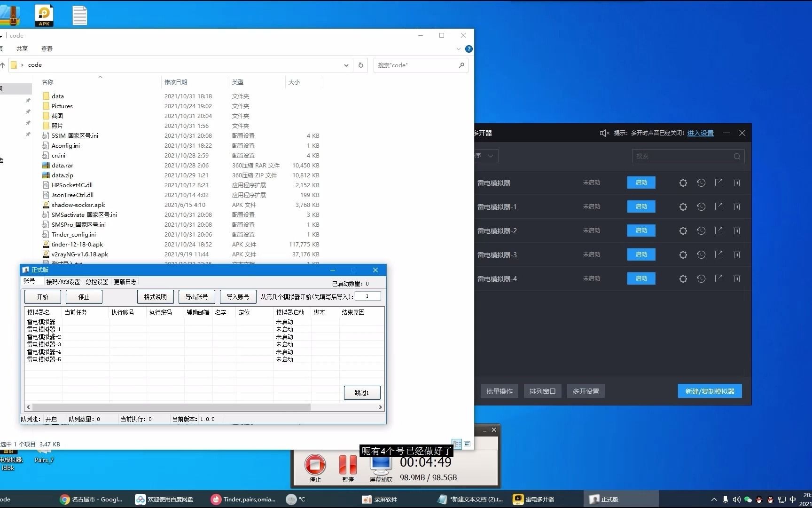
Task: Open backup/restore icon for 雷电模拟器-2
Action: point(701,230)
